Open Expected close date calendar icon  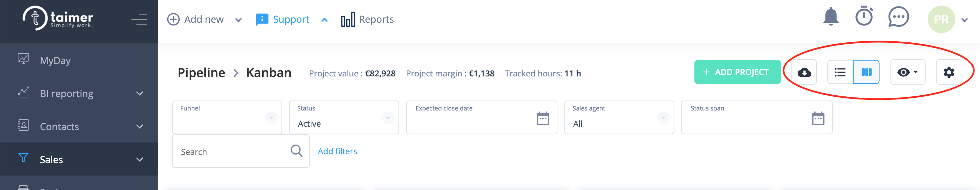[543, 118]
